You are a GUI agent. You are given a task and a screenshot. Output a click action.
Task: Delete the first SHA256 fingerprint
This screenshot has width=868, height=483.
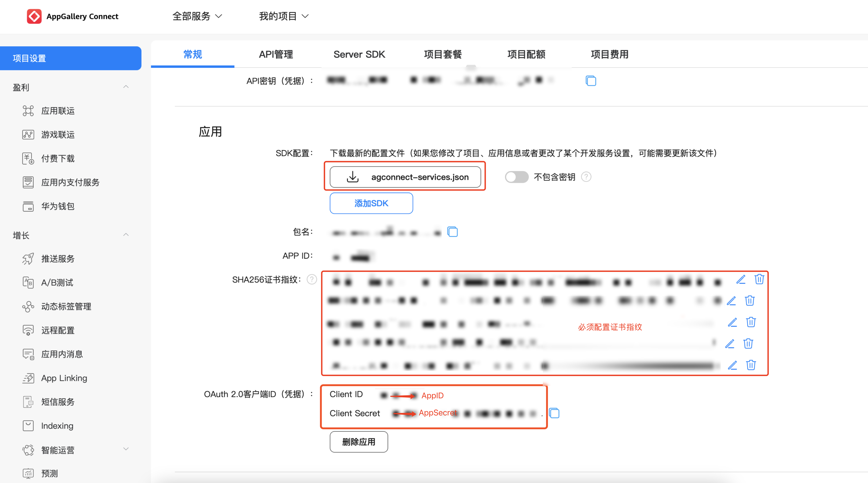759,279
